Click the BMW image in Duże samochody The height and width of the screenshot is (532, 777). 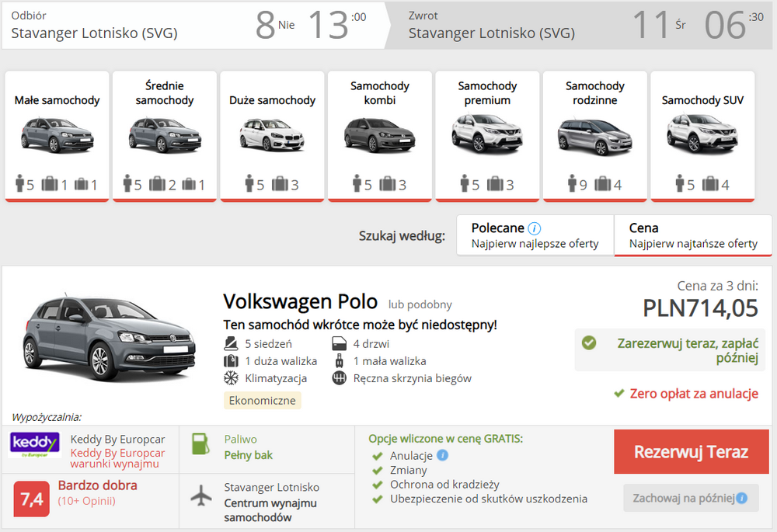click(272, 134)
